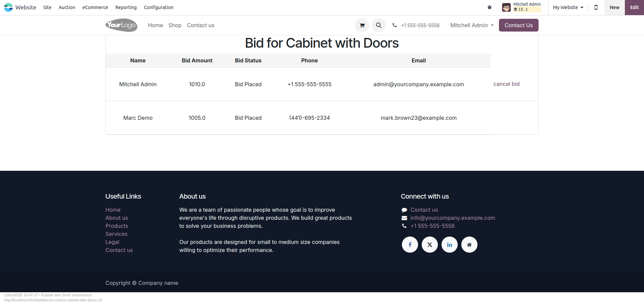Open the debug bug icon
Viewport: 644px width, 306px height.
pos(490,7)
